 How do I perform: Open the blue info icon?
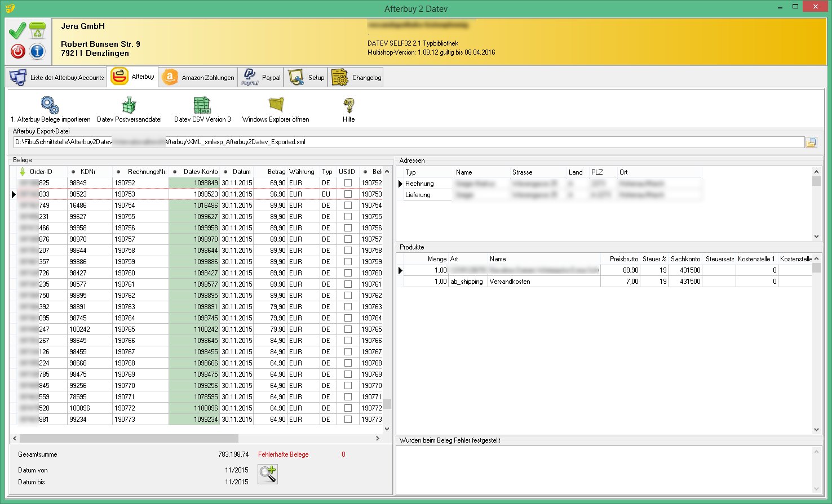coord(37,51)
